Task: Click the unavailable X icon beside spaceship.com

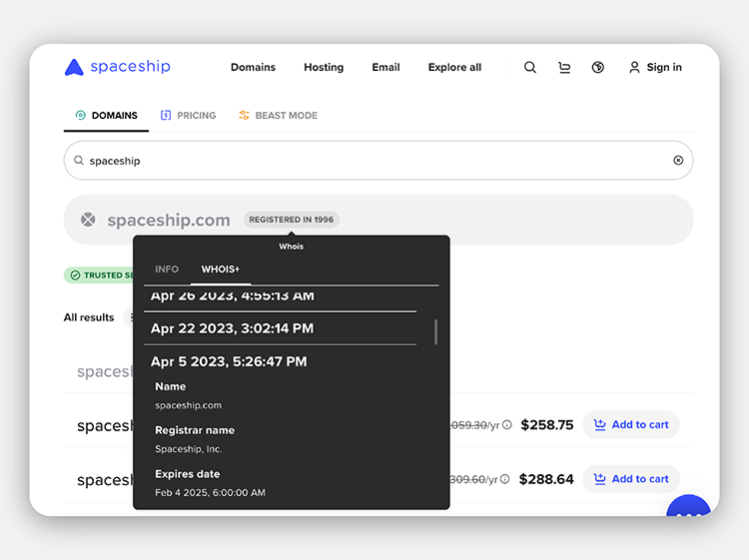Action: point(88,220)
